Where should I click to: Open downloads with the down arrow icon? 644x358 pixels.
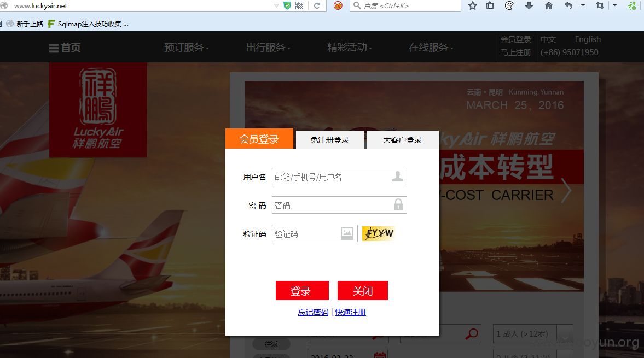click(529, 6)
